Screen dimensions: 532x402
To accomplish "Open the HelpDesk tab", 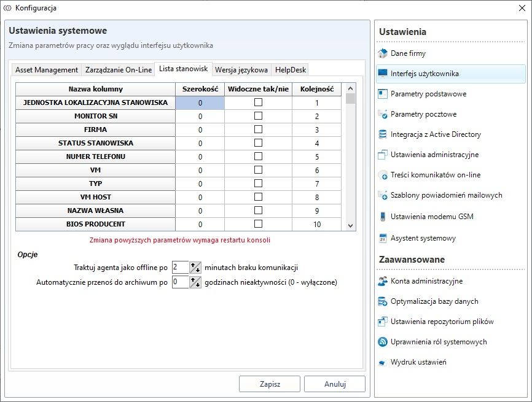I will 290,70.
